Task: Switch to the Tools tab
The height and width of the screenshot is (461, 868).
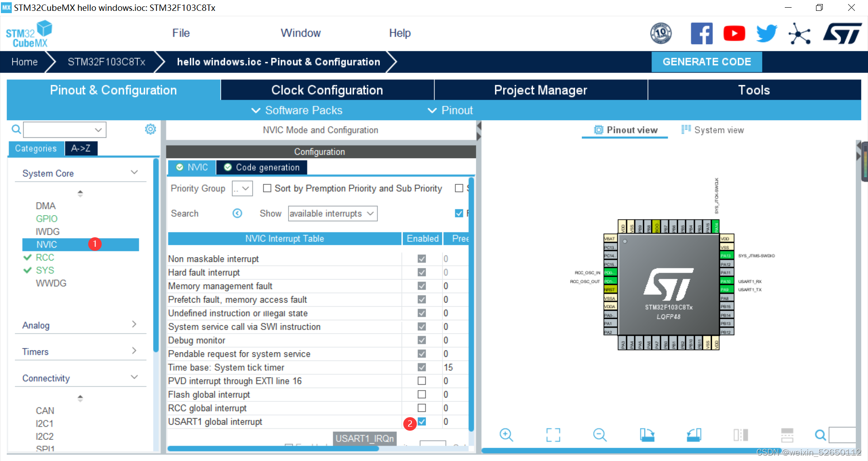Action: (x=754, y=90)
